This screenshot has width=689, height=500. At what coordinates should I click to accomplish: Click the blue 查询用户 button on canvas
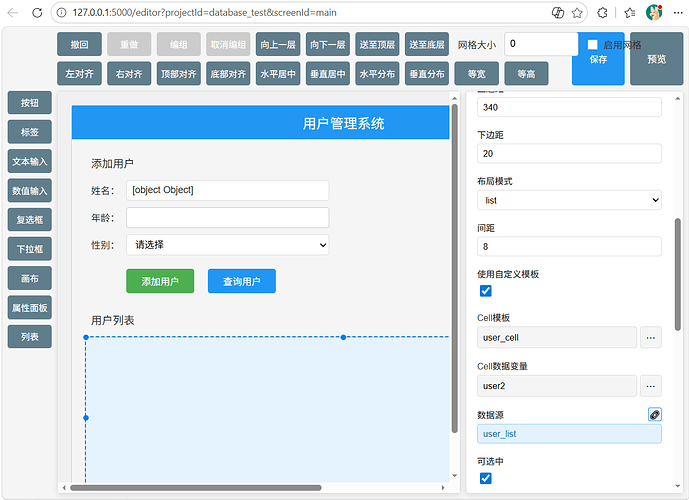pos(242,281)
